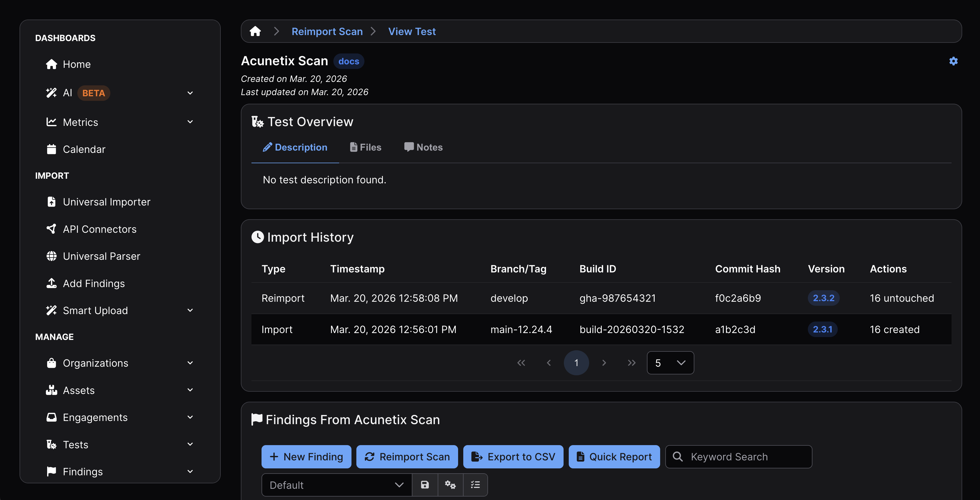The height and width of the screenshot is (500, 980).
Task: Switch to the Files tab
Action: tap(365, 147)
